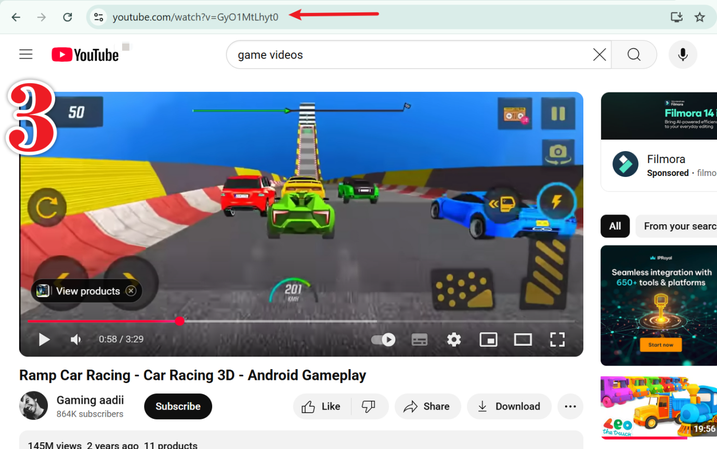The width and height of the screenshot is (717, 449).
Task: Enable miniplayer mode in video player
Action: tap(488, 340)
